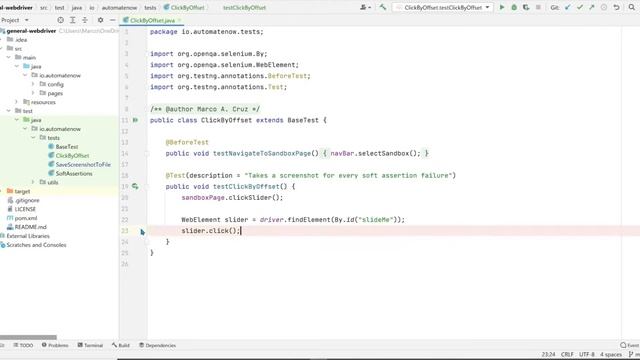Screen dimensions: 640x360
Task: Expand the resources folder chevron
Action: pos(17,102)
